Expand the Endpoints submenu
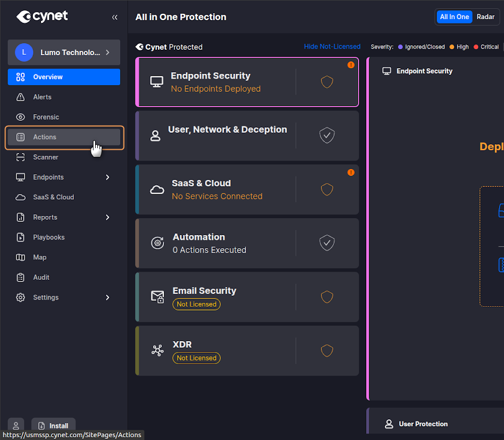The height and width of the screenshot is (440, 504). tap(107, 177)
